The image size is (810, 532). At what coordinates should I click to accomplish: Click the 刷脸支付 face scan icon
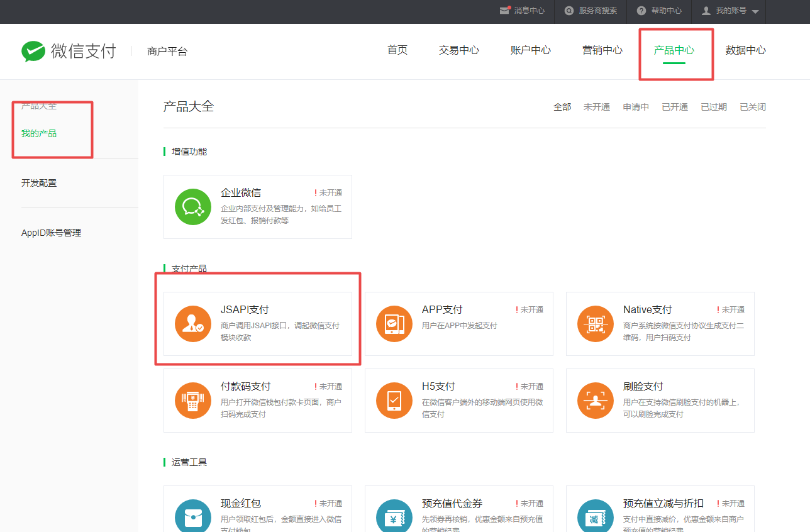pyautogui.click(x=596, y=401)
